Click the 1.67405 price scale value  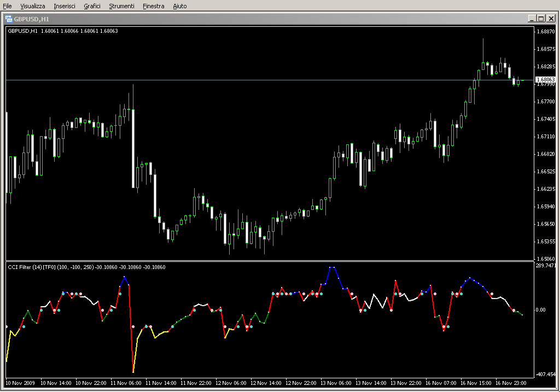[546, 119]
